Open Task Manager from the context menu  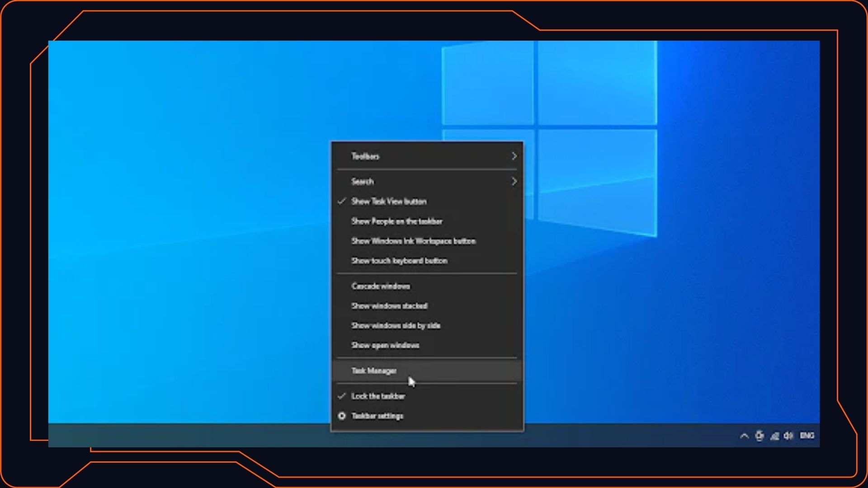pos(427,371)
